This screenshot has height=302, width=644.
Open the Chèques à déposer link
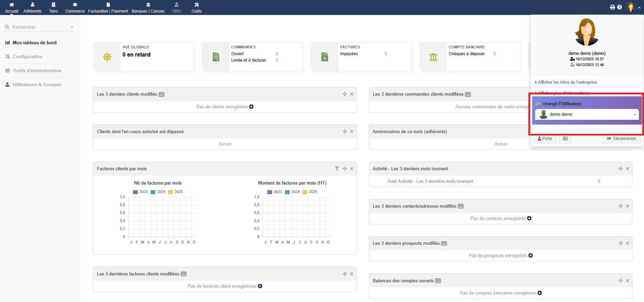tap(467, 54)
